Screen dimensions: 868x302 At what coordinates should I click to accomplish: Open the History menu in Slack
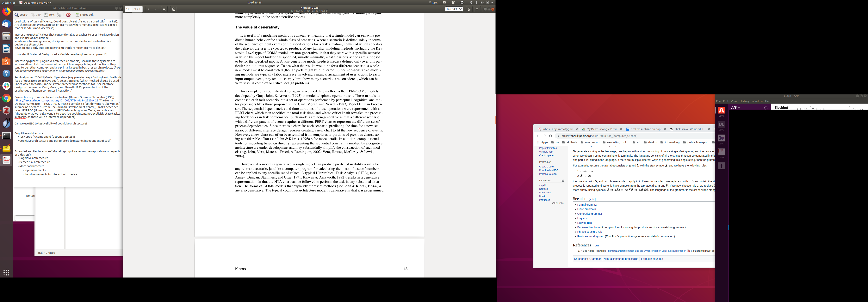[744, 101]
